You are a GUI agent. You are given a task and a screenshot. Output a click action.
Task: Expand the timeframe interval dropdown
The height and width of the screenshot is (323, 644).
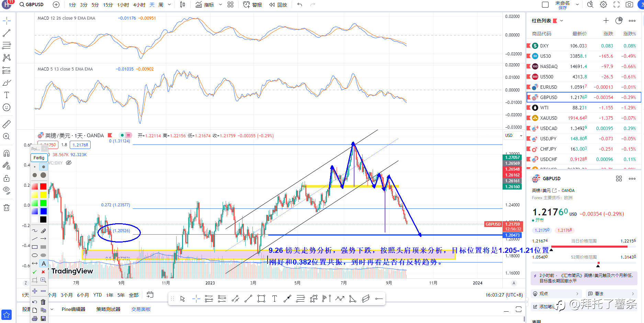tap(169, 5)
